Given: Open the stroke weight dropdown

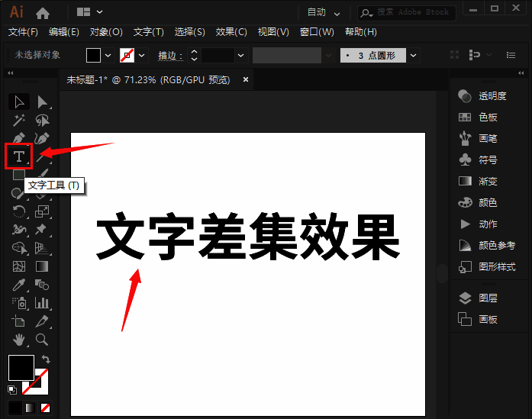Looking at the screenshot, I should [241, 55].
